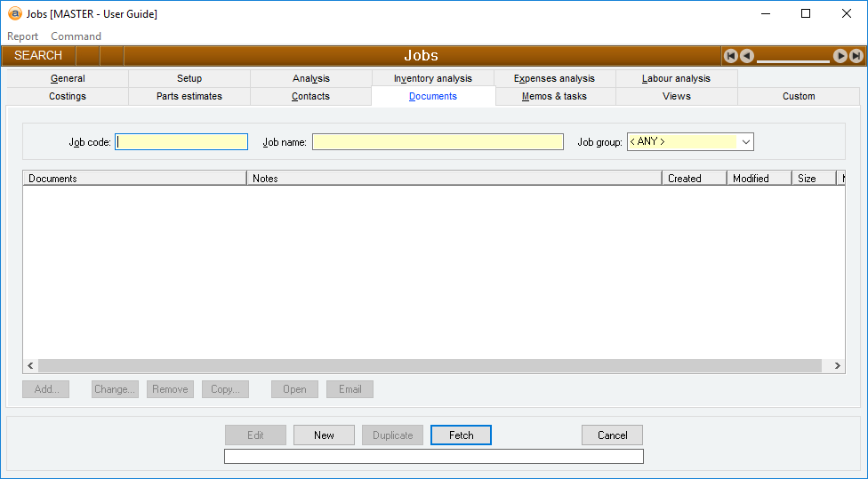This screenshot has height=479, width=868.
Task: Go to next record arrow icon
Action: click(840, 56)
